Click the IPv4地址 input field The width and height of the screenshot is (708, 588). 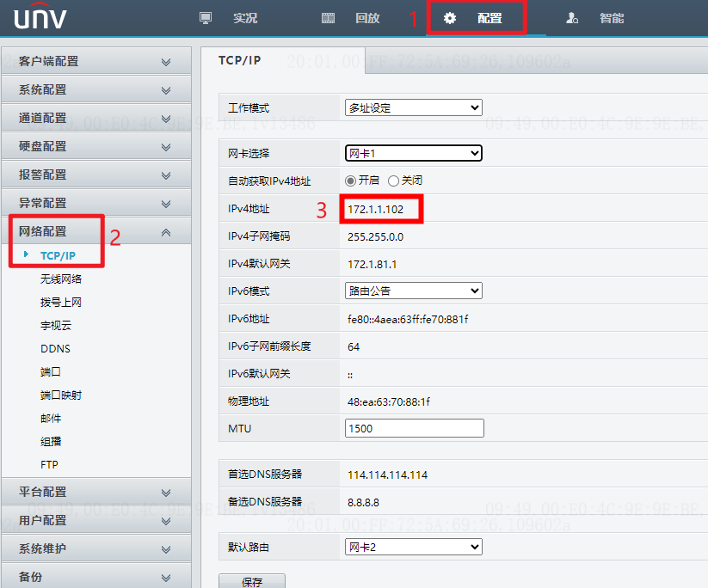pyautogui.click(x=381, y=208)
